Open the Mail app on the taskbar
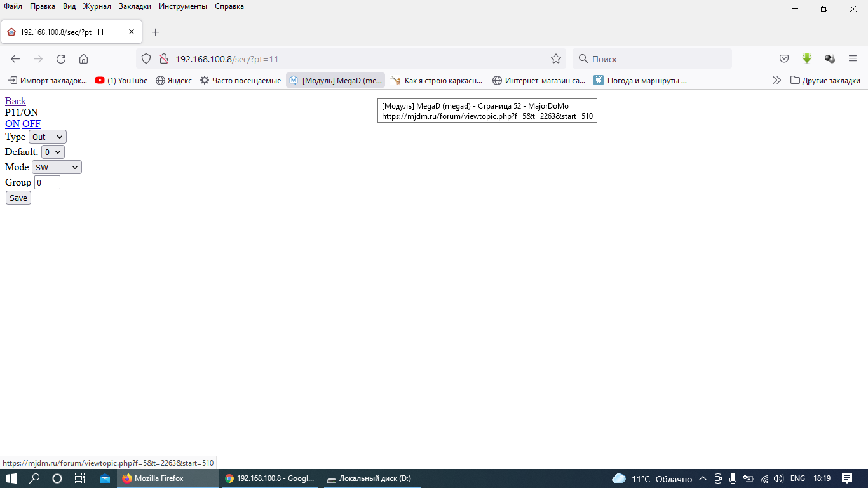 (104, 478)
